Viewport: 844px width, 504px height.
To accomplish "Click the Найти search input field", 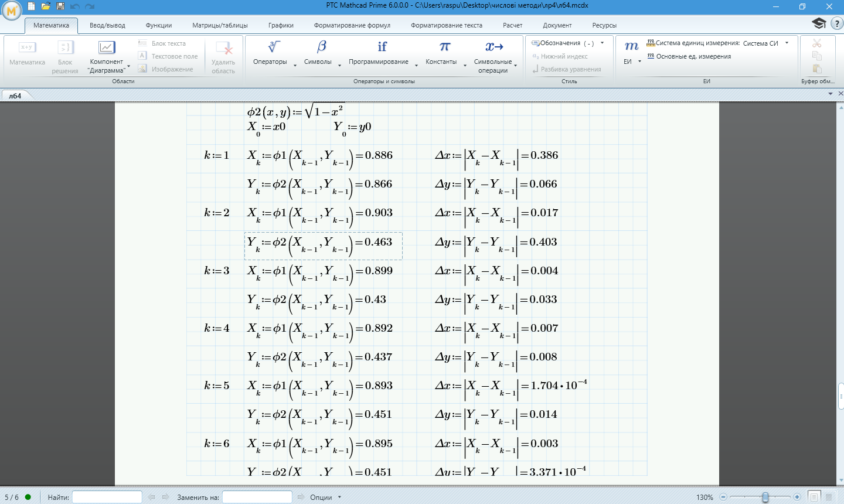I will [107, 497].
